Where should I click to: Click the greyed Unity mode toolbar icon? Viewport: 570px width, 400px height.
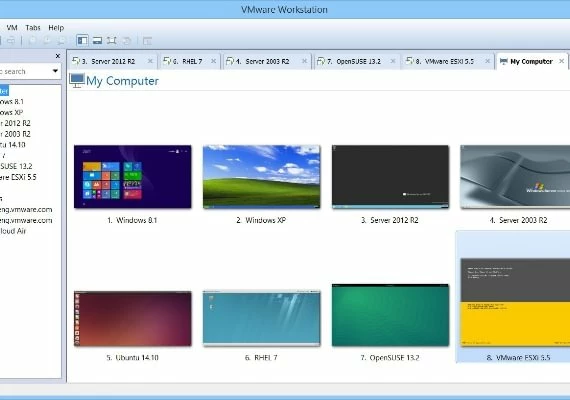(x=126, y=41)
